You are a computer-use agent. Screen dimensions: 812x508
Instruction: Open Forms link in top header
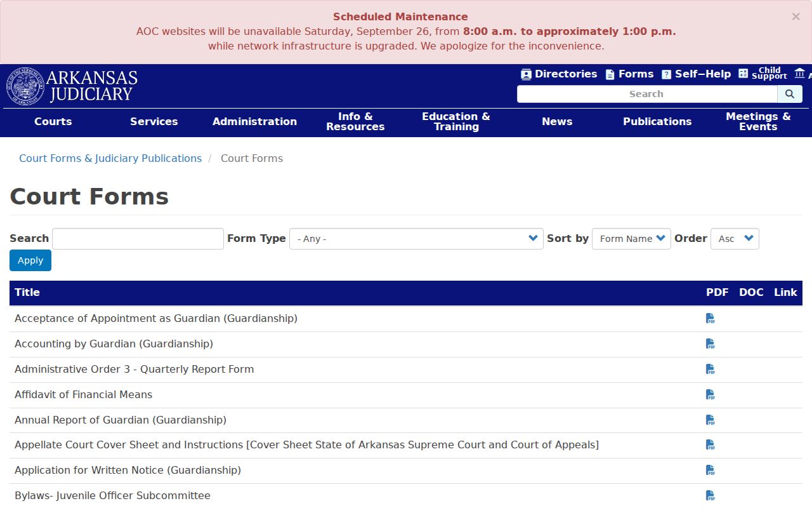click(629, 74)
